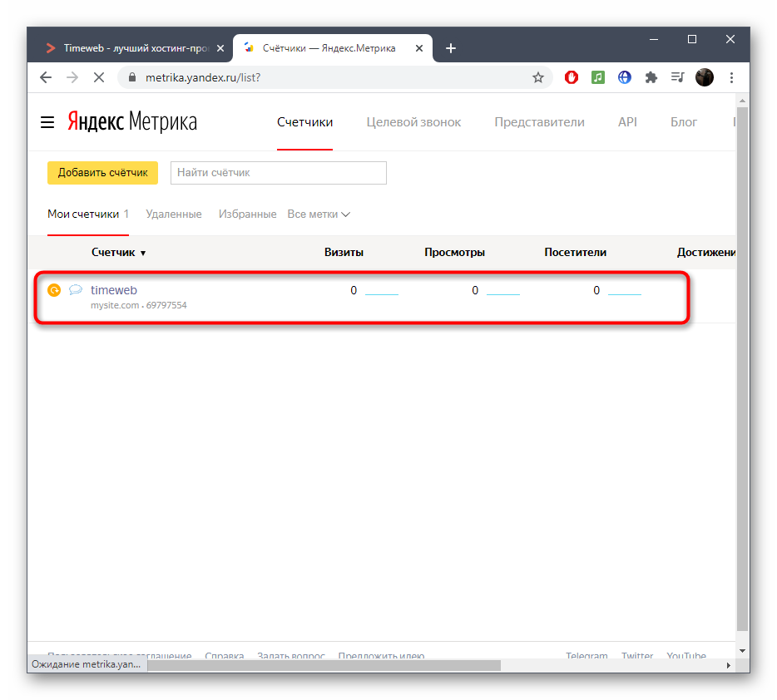This screenshot has width=777, height=700.
Task: Sort by the Счетчик column arrow
Action: [x=143, y=254]
